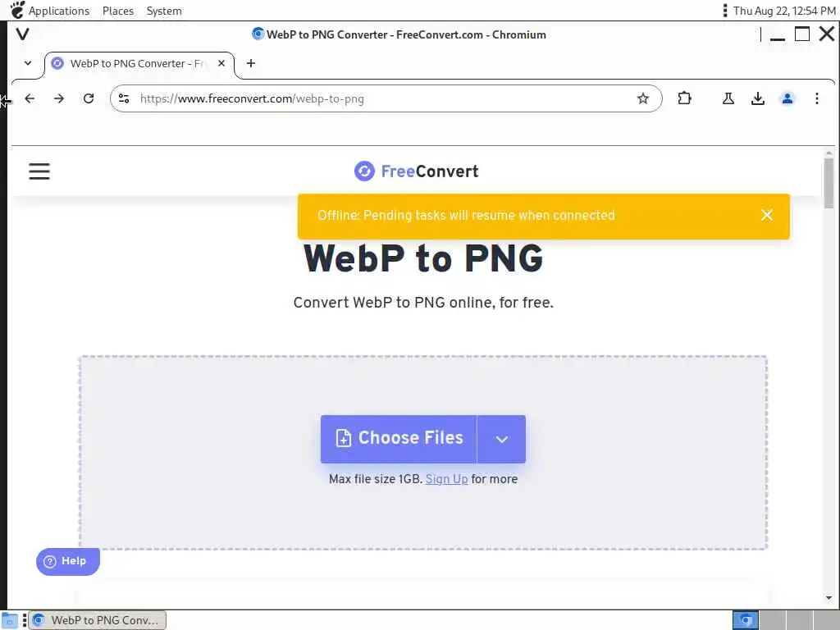The width and height of the screenshot is (840, 630).
Task: Switch to the first workspace in the pager
Action: pos(745,620)
